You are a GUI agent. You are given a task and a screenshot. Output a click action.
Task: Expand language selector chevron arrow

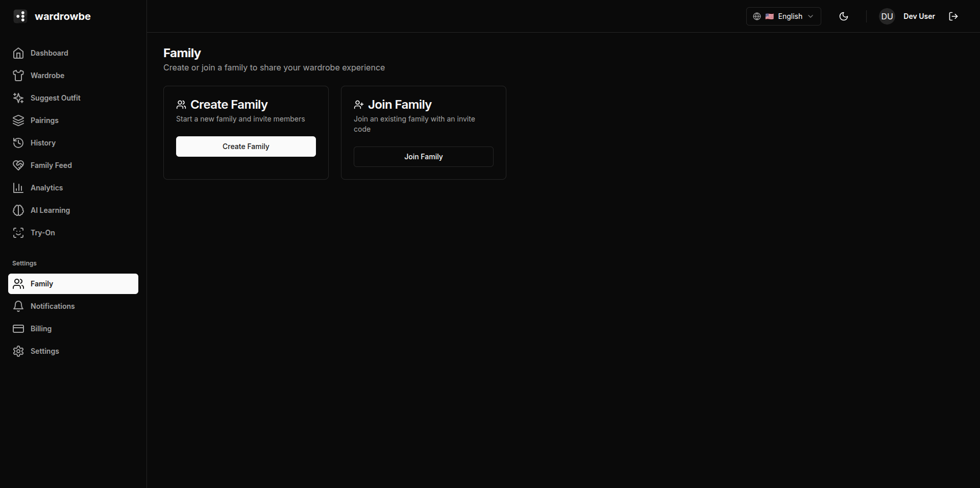[x=811, y=16]
